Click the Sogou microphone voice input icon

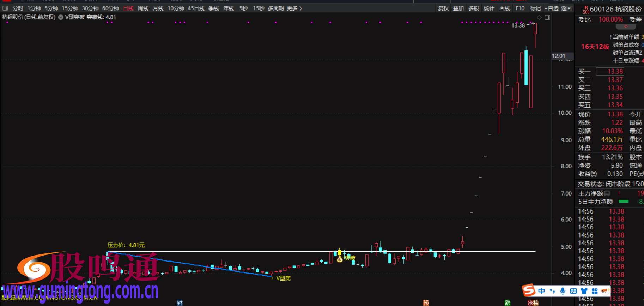(563, 291)
